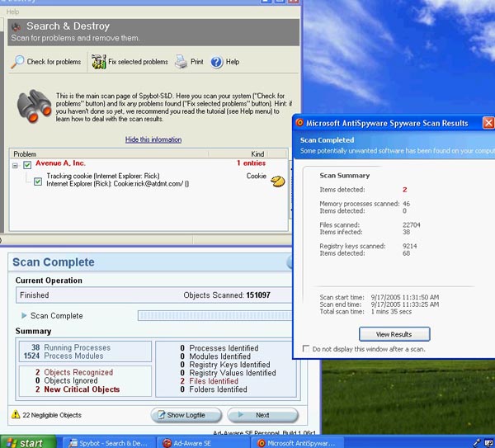Close the Microsoft AntiSpyware results window
This screenshot has width=495, height=448.
pyautogui.click(x=488, y=122)
